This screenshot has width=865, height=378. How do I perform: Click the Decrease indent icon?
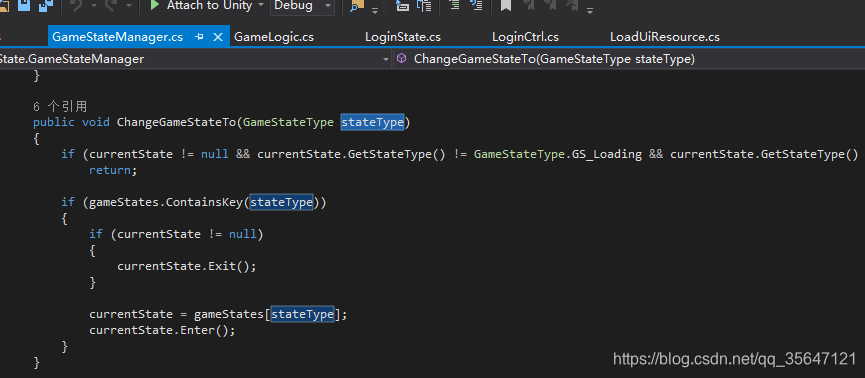click(454, 6)
